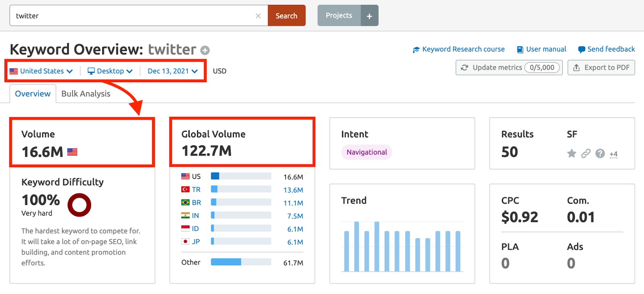Click the Update metrics refresh icon

coord(464,68)
